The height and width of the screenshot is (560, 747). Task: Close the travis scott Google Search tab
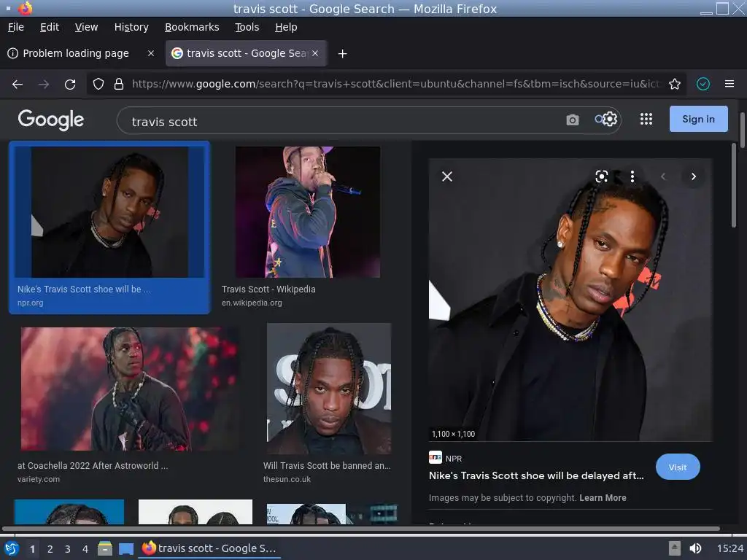click(x=315, y=53)
